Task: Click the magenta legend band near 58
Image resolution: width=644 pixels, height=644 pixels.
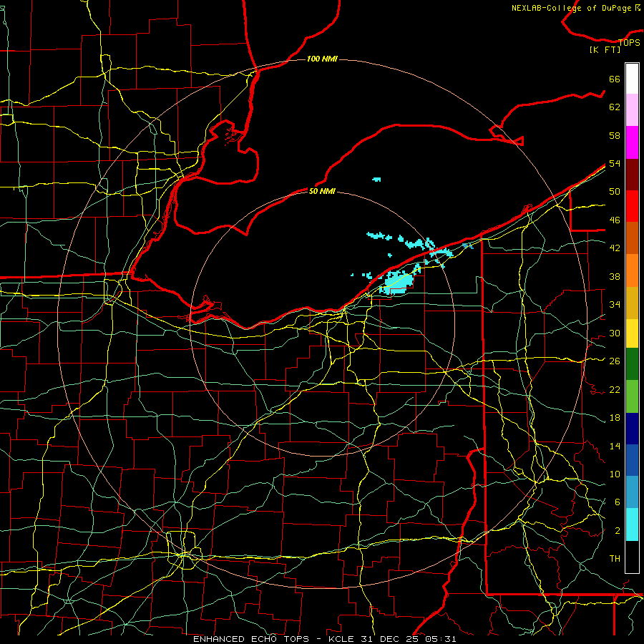Action: pos(632,142)
